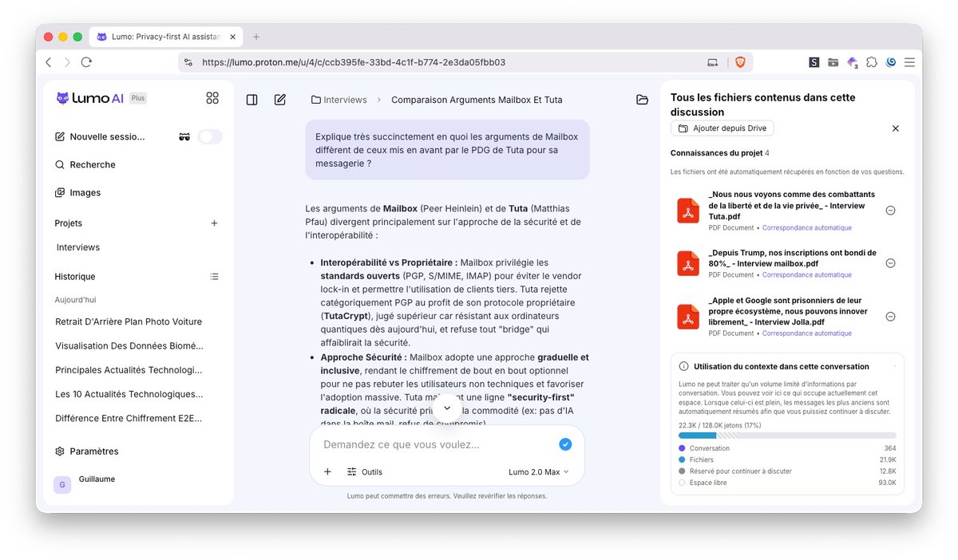Screen dimensions: 958x560
Task: Click the blue send button in the prompt box
Action: pos(565,444)
